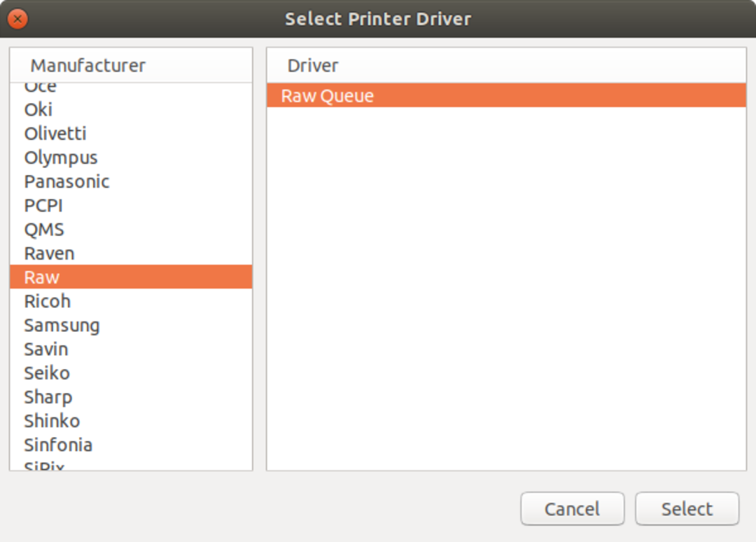Select Oki in the manufacturer list
756x542 pixels.
[38, 110]
